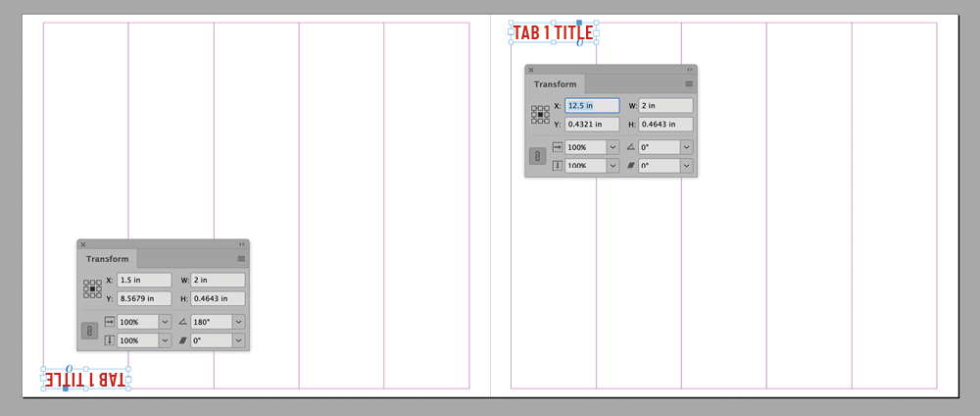Screen dimensions: 980x416
Task: Select the Transform tab in left-page panel
Action: point(108,259)
